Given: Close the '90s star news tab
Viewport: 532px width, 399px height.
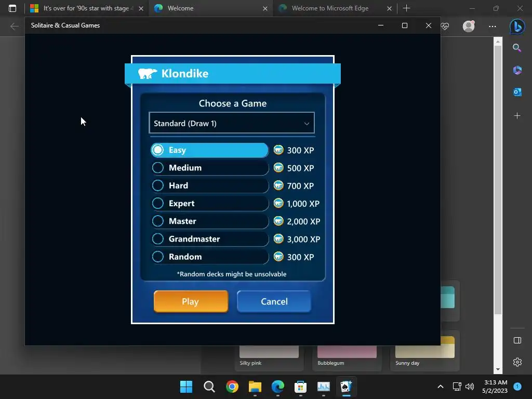Looking at the screenshot, I should (x=141, y=8).
